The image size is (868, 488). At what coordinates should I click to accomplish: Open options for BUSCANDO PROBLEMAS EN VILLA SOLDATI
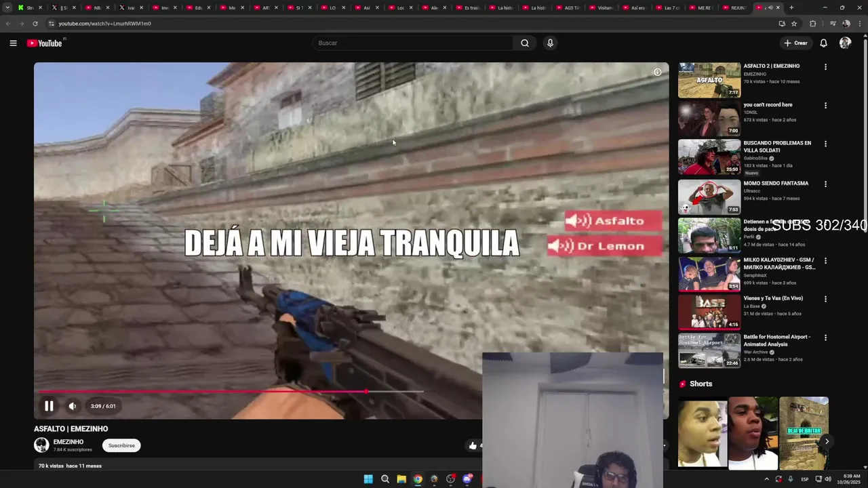tap(825, 144)
